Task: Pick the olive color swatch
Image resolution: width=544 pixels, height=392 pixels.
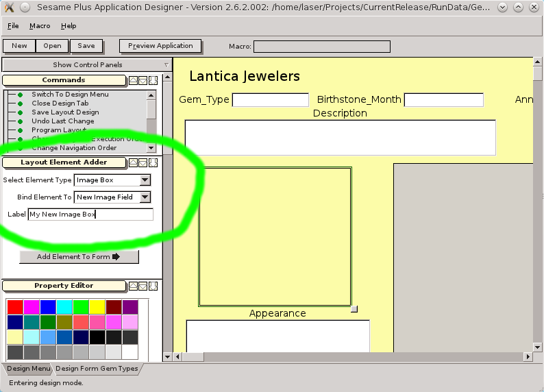Action: (64, 322)
